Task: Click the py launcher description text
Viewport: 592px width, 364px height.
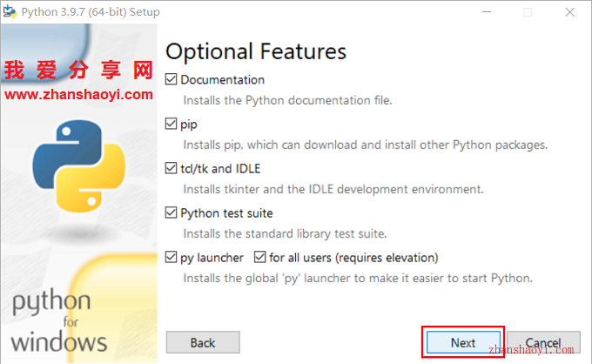Action: point(358,279)
